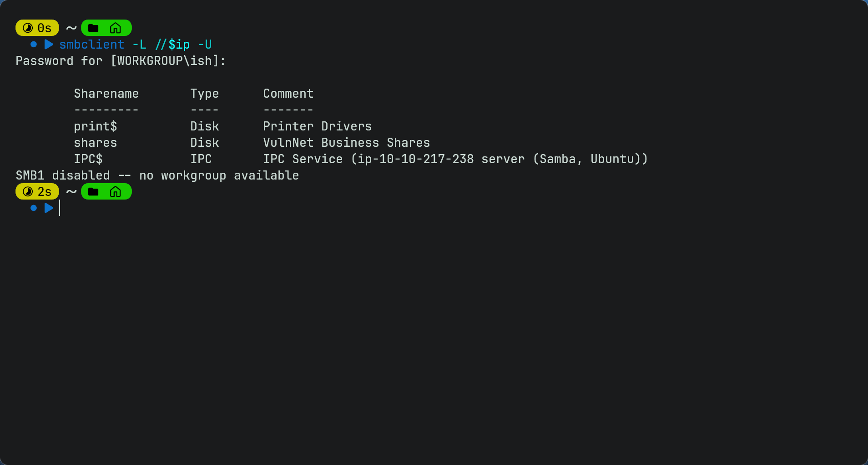
Task: Click the Printer Drivers comment text
Action: pos(318,126)
